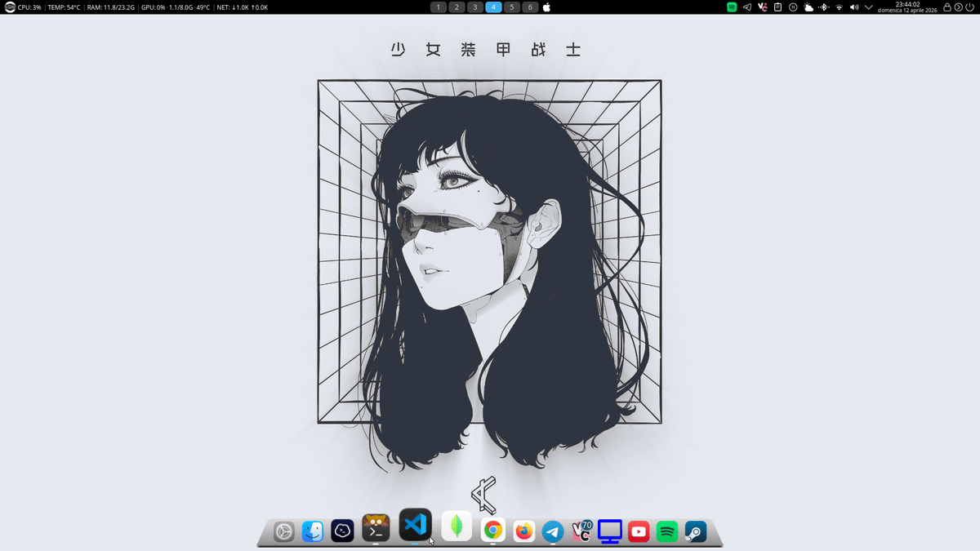Open the blue monitor app in dock
This screenshot has height=551, width=980.
tap(610, 531)
